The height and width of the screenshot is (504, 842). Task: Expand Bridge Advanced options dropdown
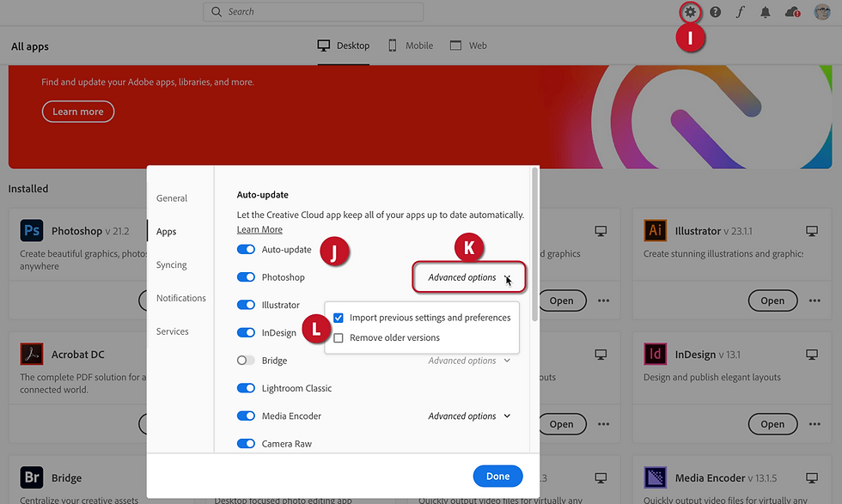pyautogui.click(x=469, y=361)
